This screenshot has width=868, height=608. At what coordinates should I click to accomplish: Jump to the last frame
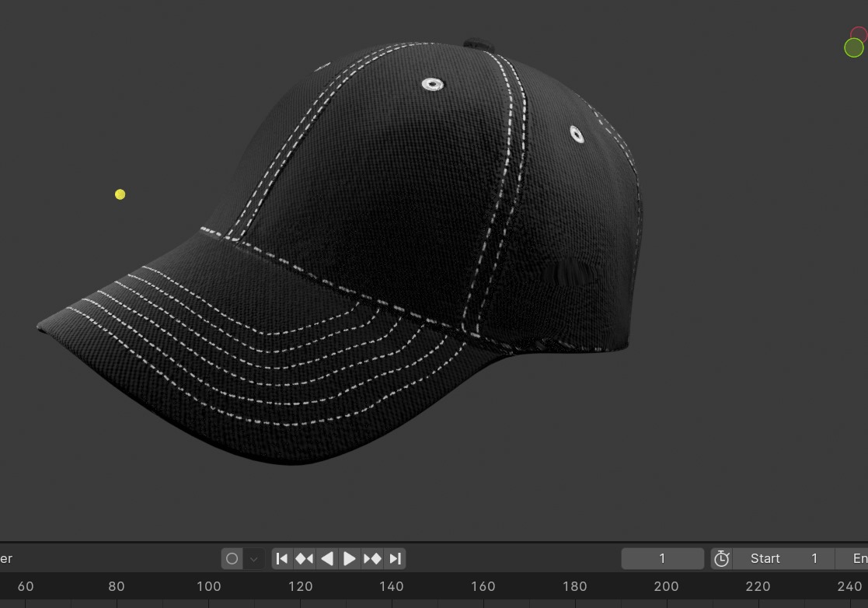pos(395,558)
